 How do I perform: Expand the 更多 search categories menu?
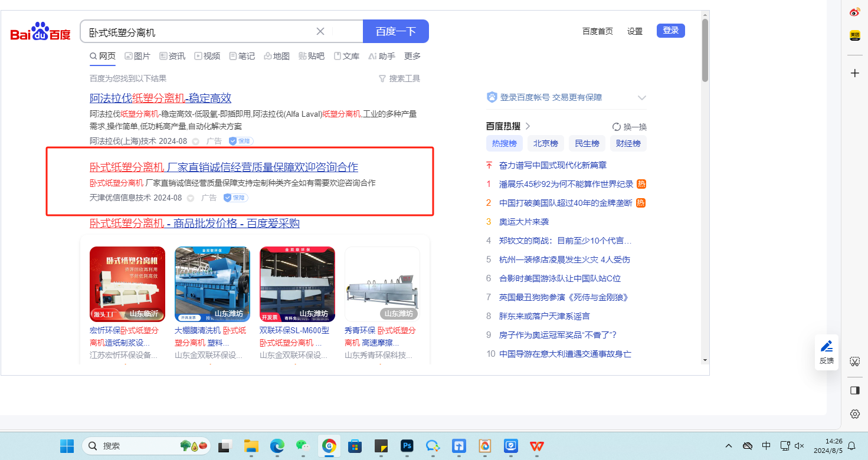pyautogui.click(x=412, y=56)
